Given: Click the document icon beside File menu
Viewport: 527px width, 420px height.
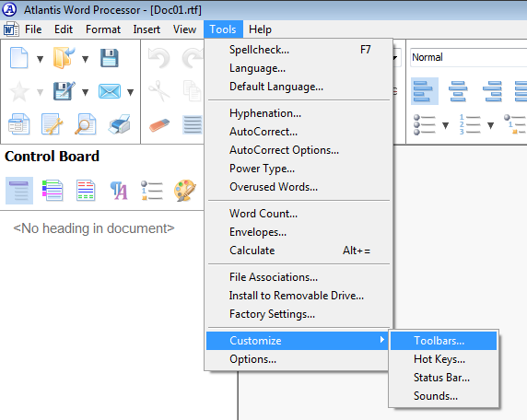Looking at the screenshot, I should click(11, 29).
